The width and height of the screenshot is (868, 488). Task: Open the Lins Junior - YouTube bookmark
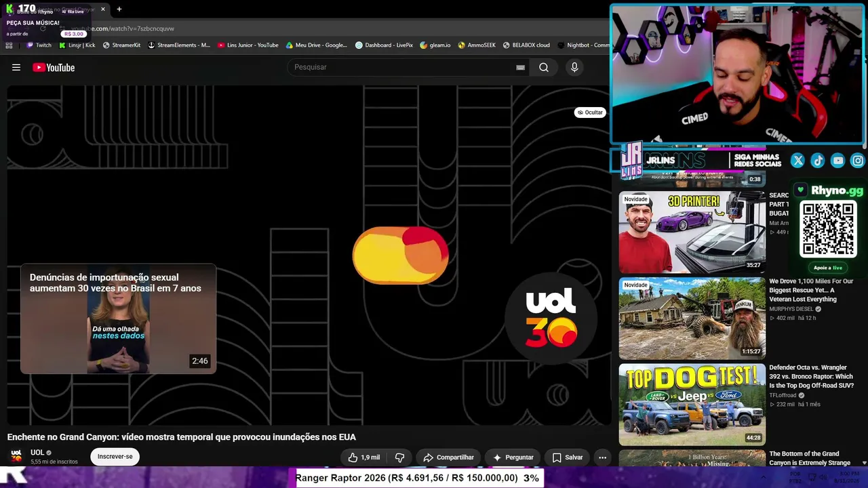pos(248,45)
